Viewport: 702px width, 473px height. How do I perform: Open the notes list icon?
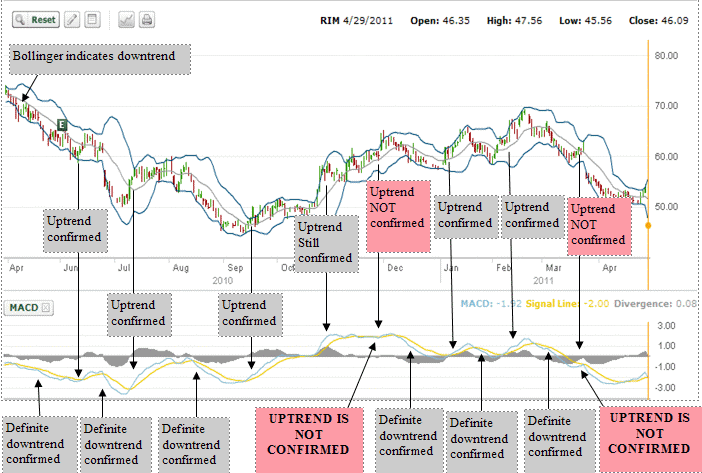pos(93,20)
